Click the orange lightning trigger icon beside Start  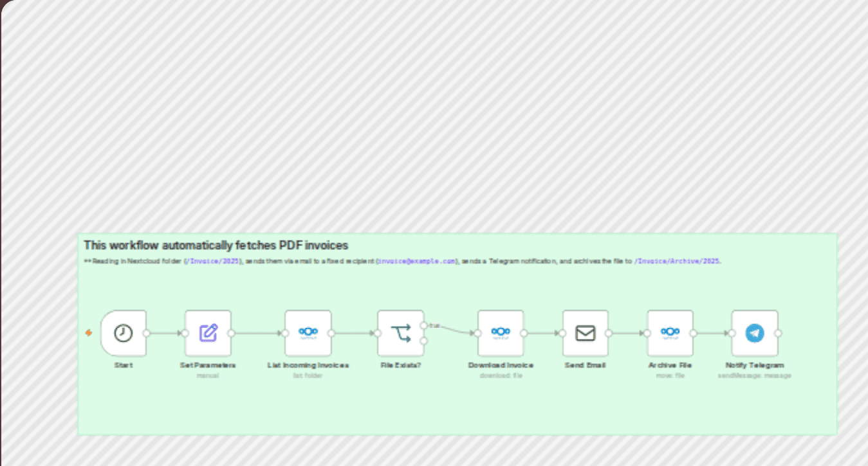coord(89,333)
